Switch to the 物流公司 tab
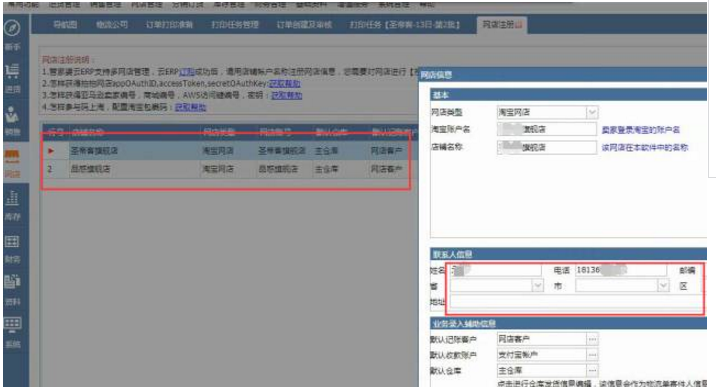This screenshot has width=716, height=387. click(112, 25)
